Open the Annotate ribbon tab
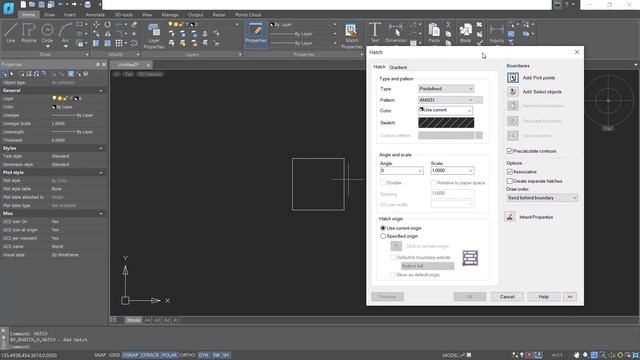Screen dimensions: 640x360 point(95,15)
